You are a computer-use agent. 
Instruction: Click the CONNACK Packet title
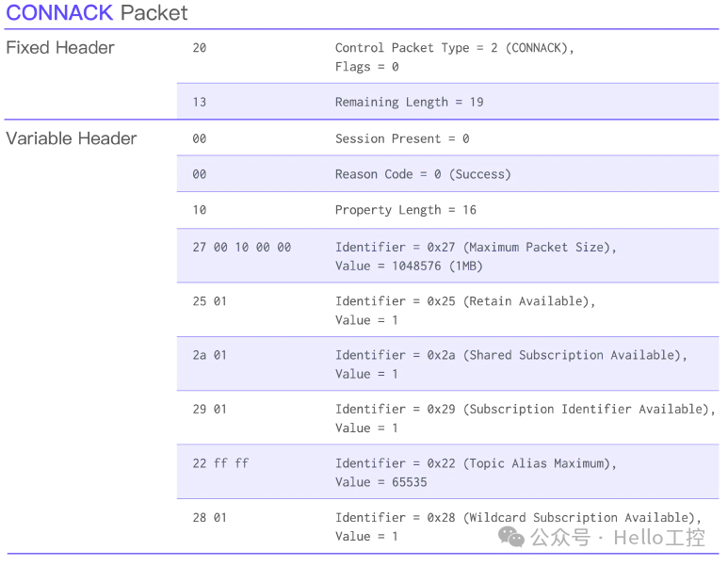click(97, 12)
